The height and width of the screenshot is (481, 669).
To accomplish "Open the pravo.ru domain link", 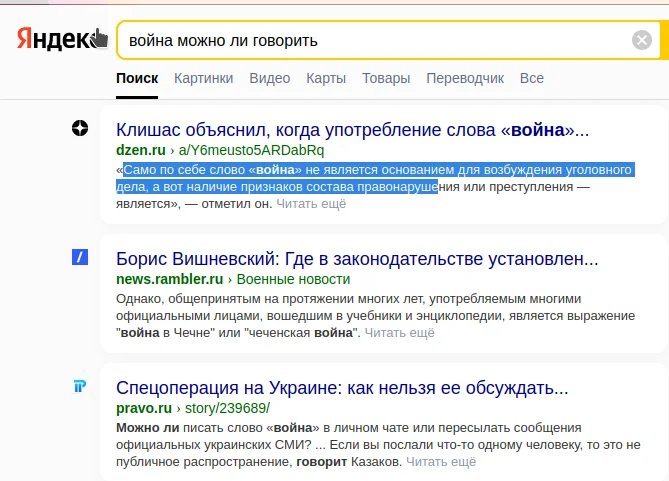I will (144, 408).
